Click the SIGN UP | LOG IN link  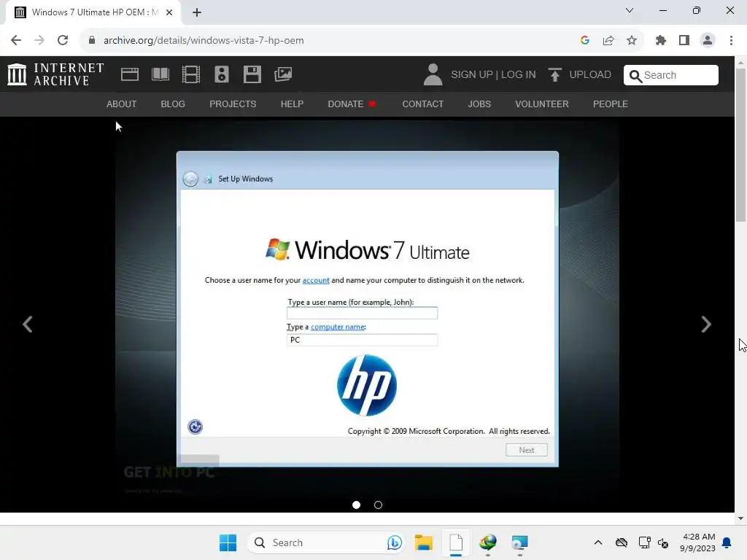(493, 75)
